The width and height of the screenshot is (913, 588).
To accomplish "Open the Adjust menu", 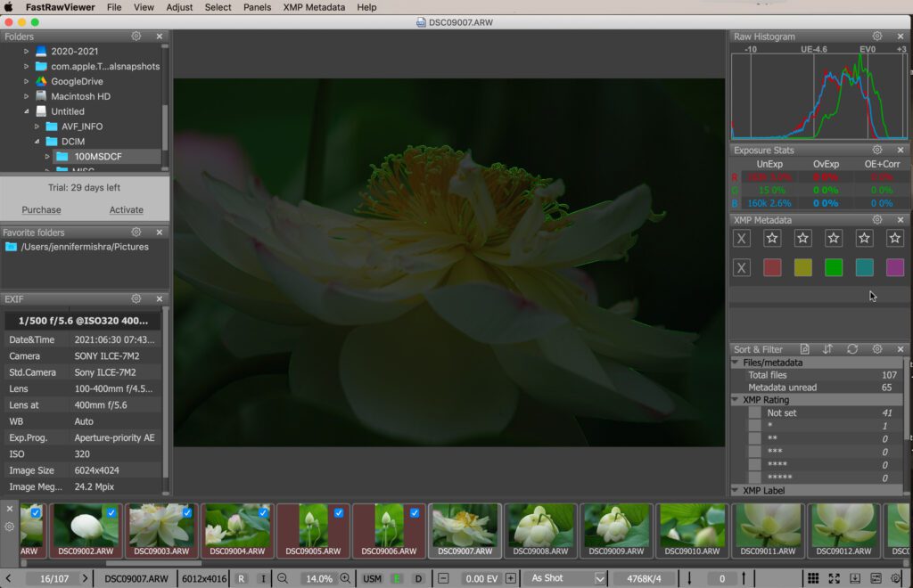I will tap(179, 7).
